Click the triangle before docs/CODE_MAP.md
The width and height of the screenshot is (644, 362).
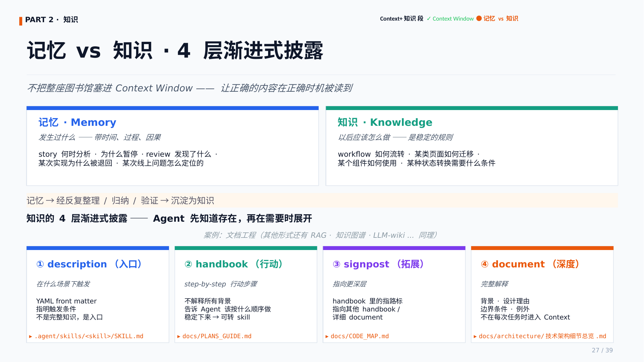coord(327,337)
